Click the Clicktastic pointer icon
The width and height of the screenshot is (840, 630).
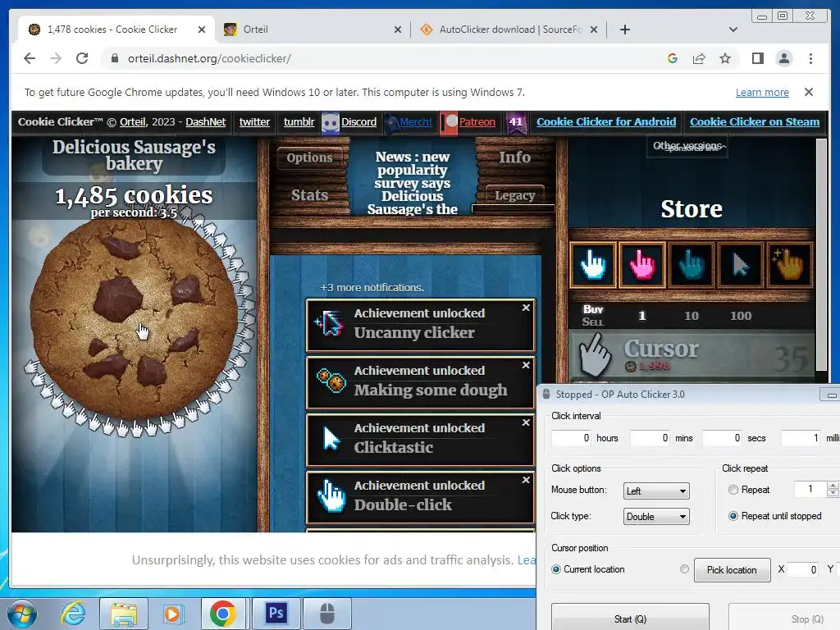tap(330, 438)
